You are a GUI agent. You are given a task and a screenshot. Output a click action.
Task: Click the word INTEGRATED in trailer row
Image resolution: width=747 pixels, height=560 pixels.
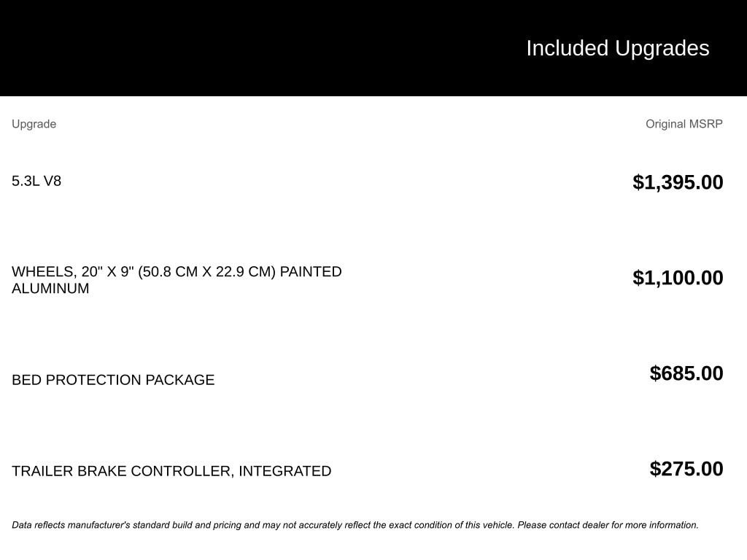(285, 471)
